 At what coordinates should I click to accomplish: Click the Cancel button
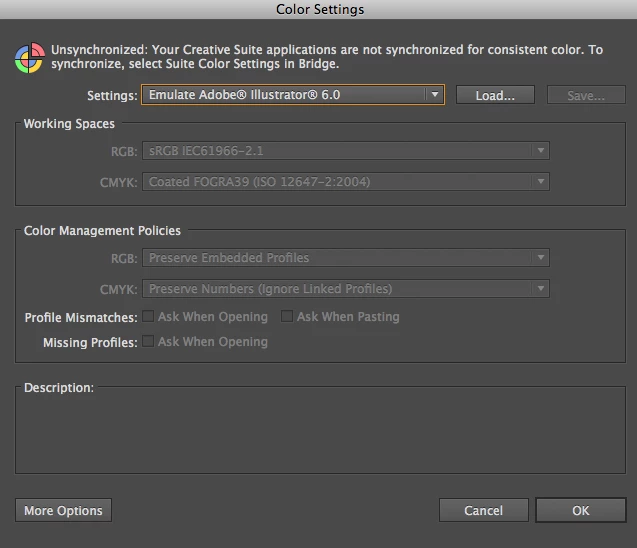click(483, 510)
